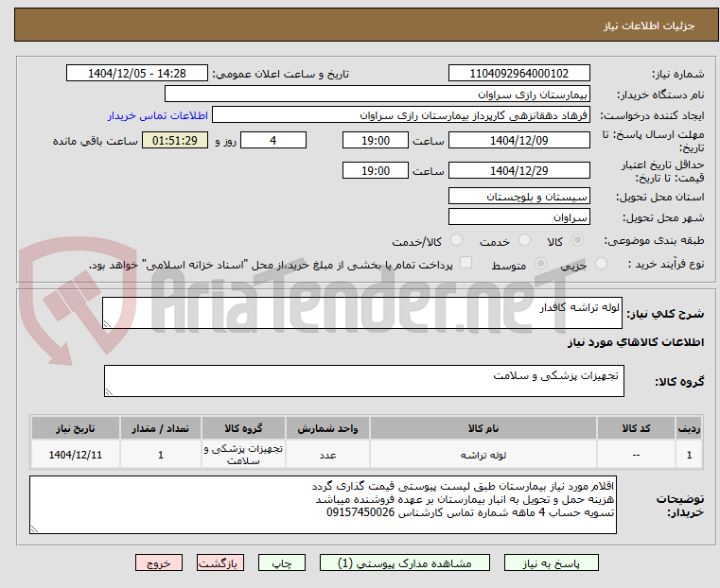Click the announcement date field 1404/12/05 - 14:28

click(137, 74)
